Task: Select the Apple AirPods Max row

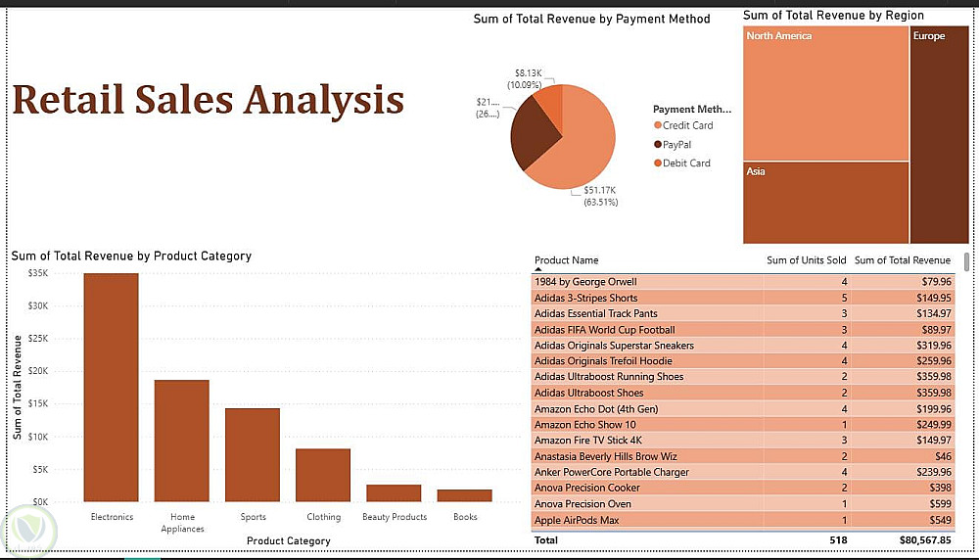Action: click(x=743, y=520)
